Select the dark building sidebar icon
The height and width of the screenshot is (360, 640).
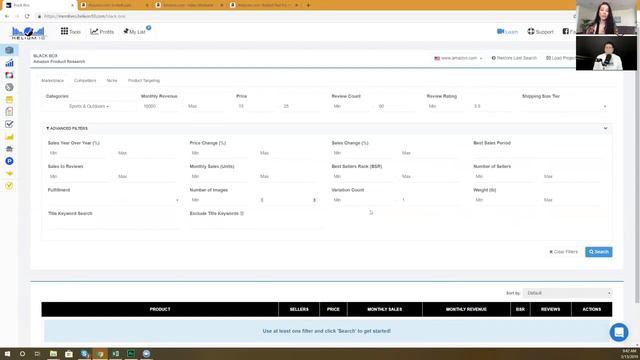9,149
